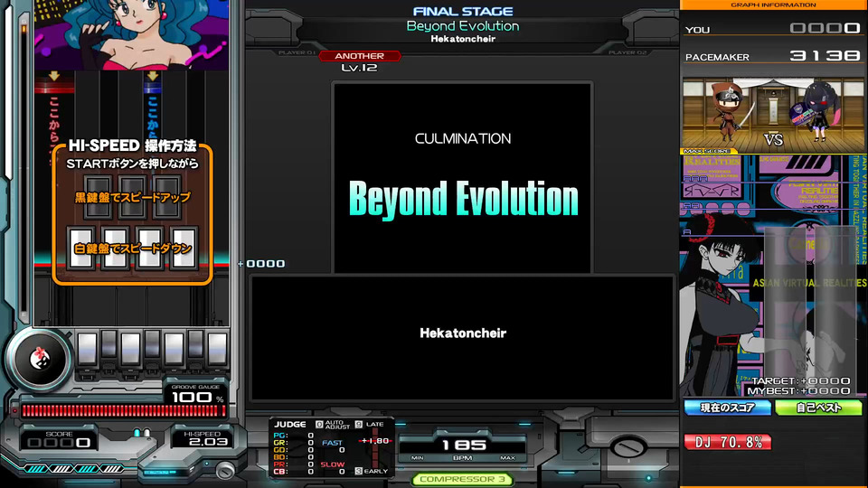Click the CB judge row
This screenshot has height=488, width=868.
(293, 472)
